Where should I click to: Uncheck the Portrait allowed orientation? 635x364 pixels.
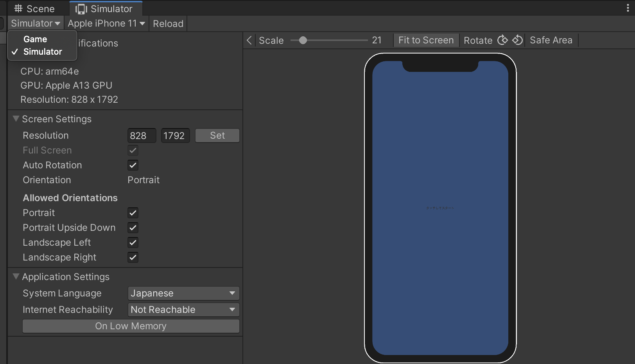133,213
